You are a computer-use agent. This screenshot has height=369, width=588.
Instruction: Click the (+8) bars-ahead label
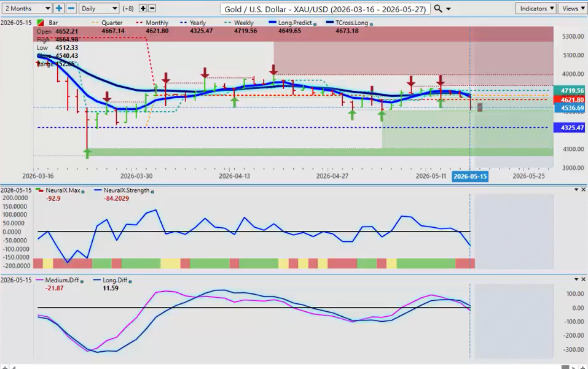coord(128,8)
